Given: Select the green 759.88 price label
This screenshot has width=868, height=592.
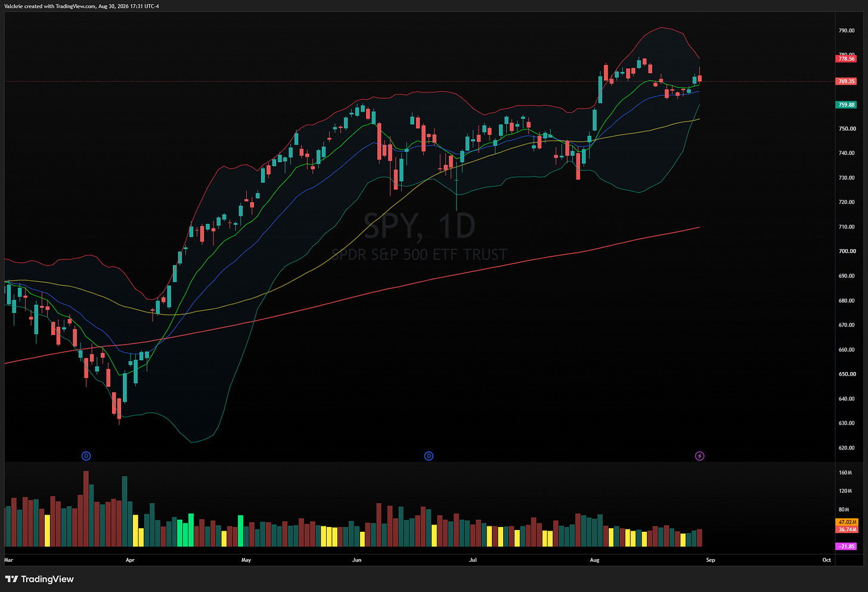Looking at the screenshot, I should coord(847,105).
